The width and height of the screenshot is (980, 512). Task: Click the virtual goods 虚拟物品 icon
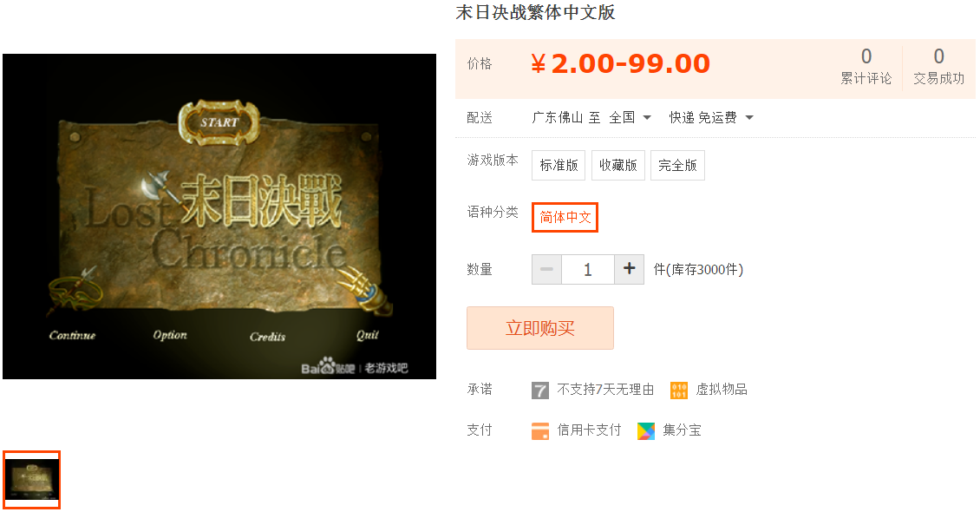[679, 391]
